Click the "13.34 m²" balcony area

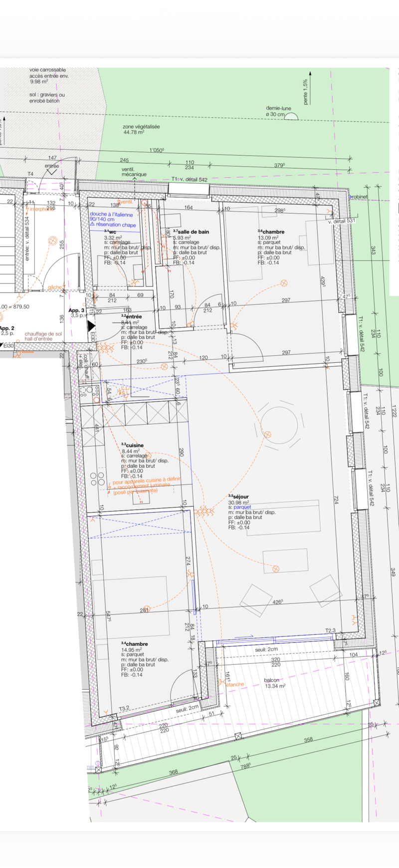(275, 686)
